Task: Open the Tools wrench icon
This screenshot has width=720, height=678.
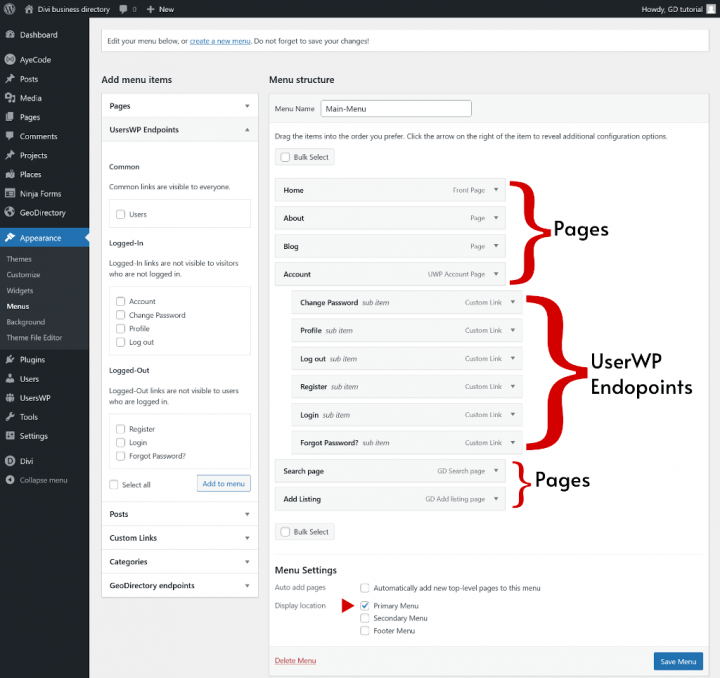Action: [9, 417]
